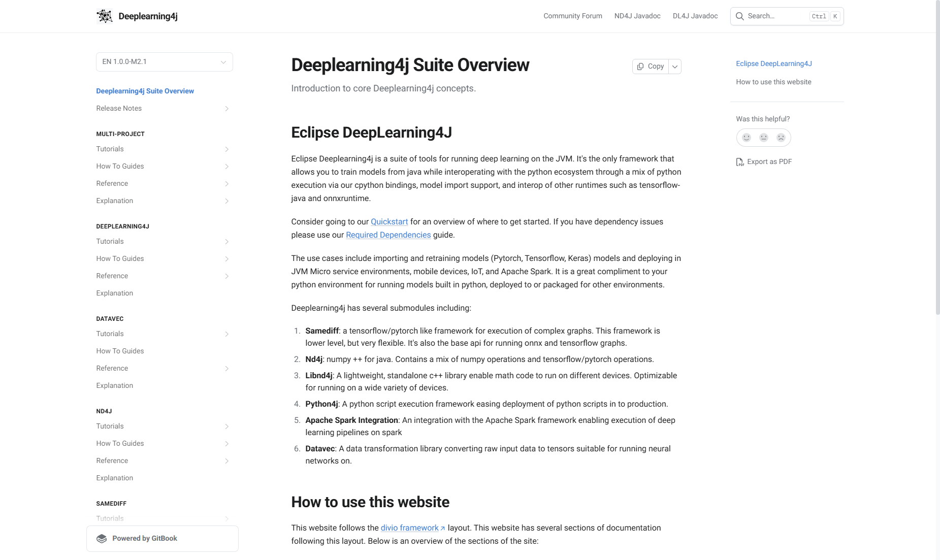Open How To Guides under Datavec section
Screen dimensions: 940x560
(120, 351)
